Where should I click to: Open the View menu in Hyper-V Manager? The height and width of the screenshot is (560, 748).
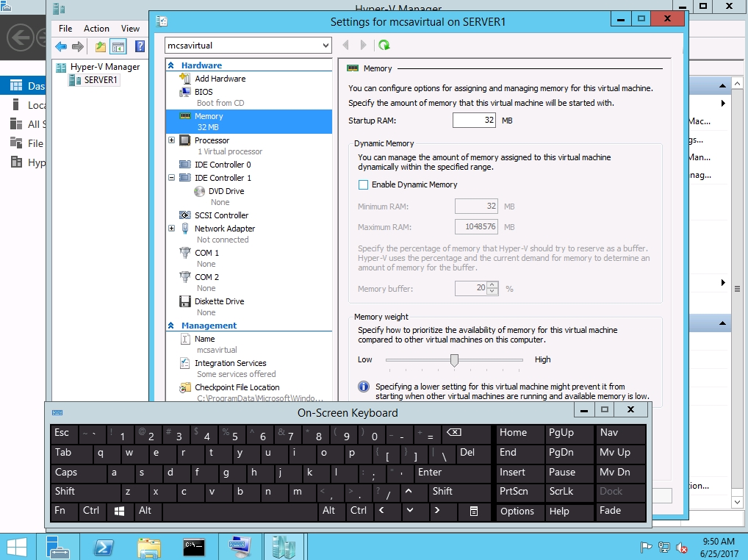130,29
